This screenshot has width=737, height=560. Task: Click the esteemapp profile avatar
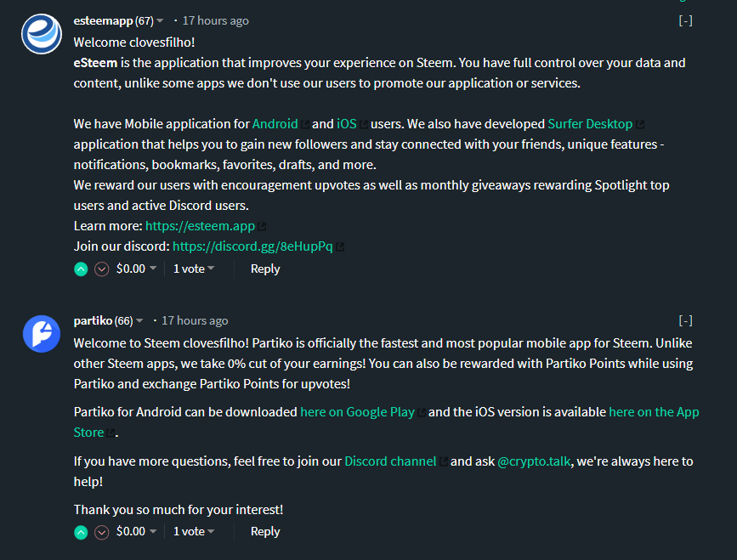coord(41,34)
